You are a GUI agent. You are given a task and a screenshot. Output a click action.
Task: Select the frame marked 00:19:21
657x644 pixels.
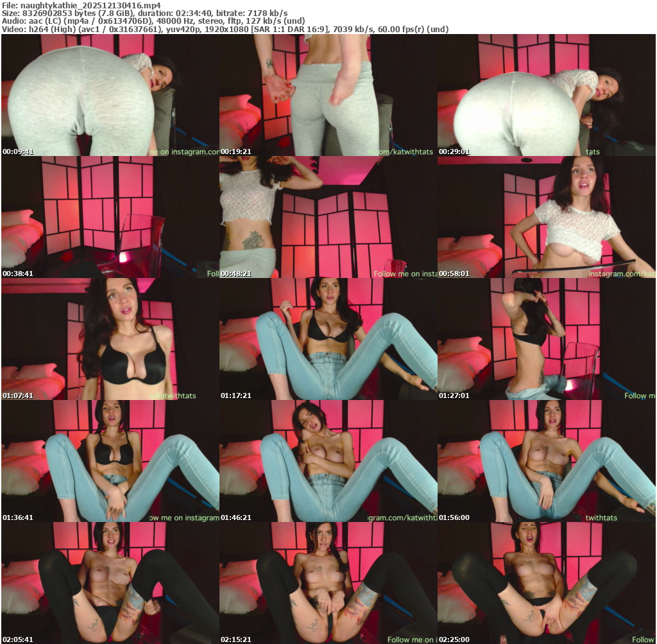(328, 95)
